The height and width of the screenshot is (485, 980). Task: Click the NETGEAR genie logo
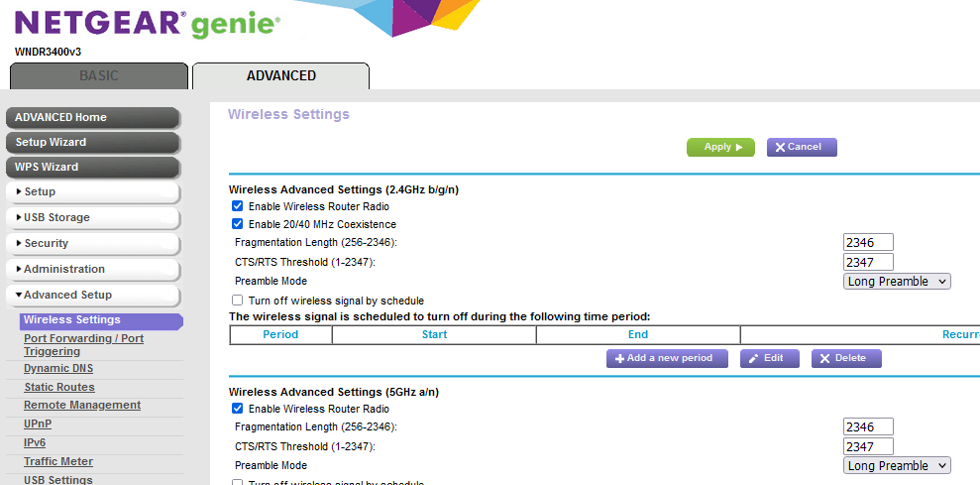pyautogui.click(x=148, y=23)
